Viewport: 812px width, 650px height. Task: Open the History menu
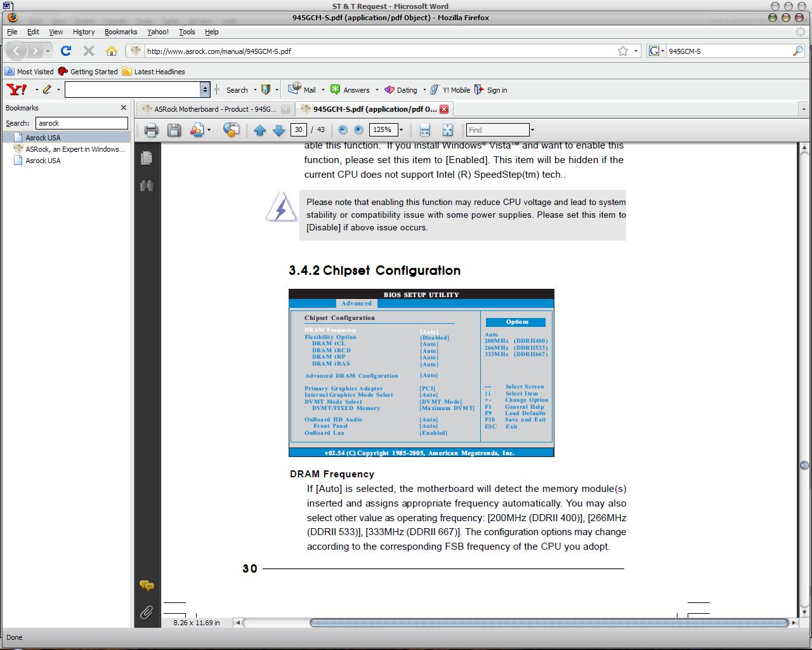(x=84, y=32)
